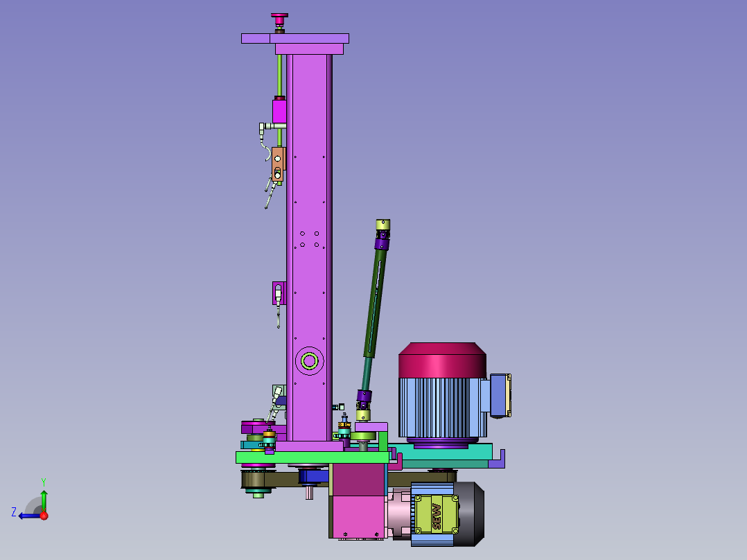Click the red origin sphere of the axis triad
Image resolution: width=747 pixels, height=560 pixels.
[44, 516]
